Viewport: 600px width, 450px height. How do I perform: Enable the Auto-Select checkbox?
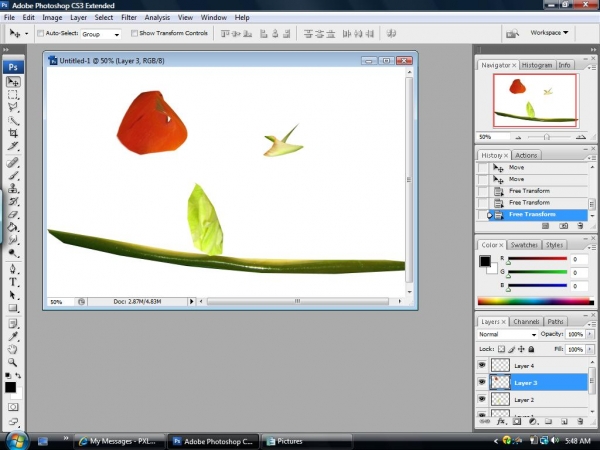click(x=40, y=33)
